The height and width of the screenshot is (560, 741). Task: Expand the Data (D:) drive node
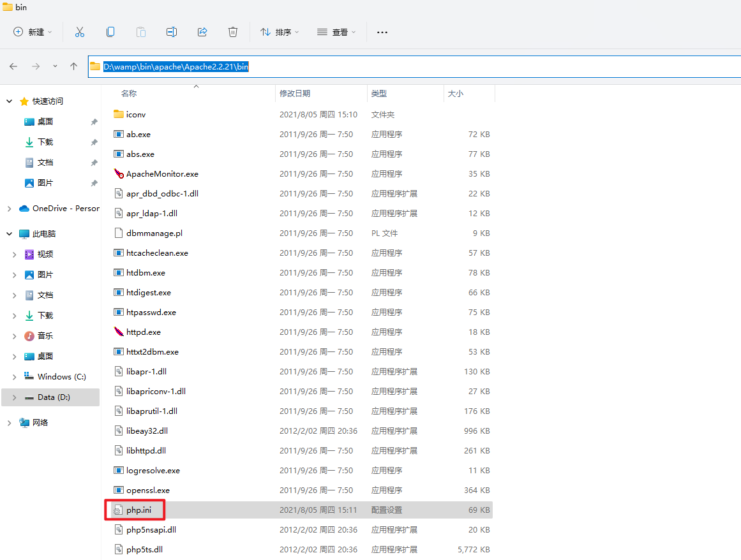coord(14,397)
